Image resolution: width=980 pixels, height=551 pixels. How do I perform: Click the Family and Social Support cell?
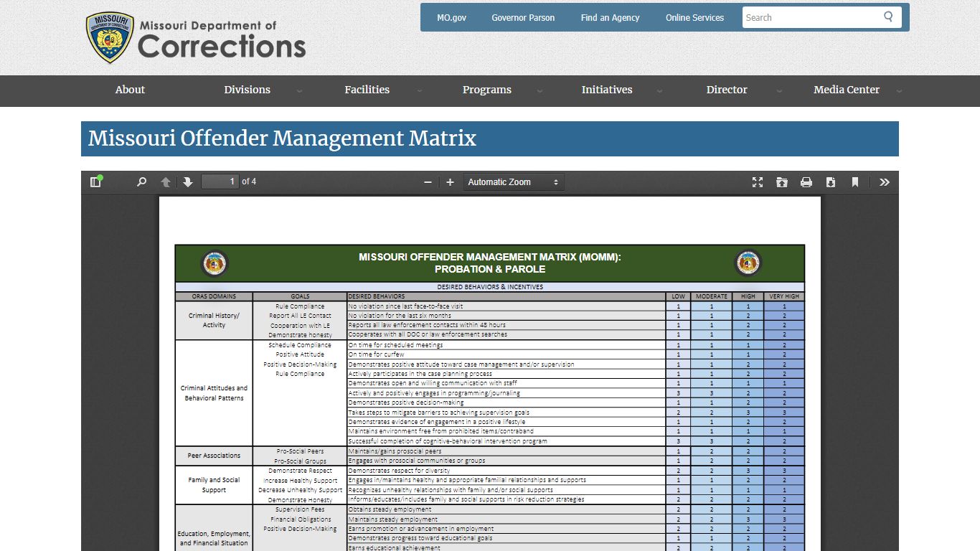tap(214, 485)
